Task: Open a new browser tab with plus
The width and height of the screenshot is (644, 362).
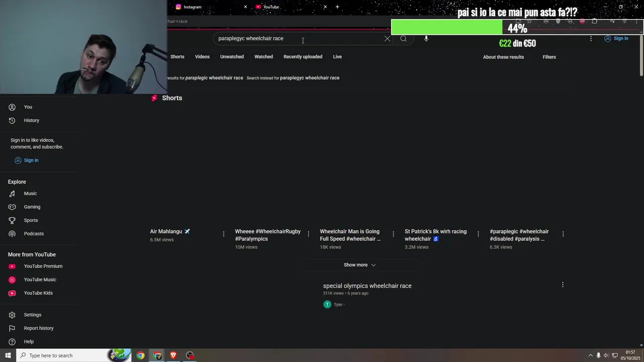Action: click(x=337, y=7)
